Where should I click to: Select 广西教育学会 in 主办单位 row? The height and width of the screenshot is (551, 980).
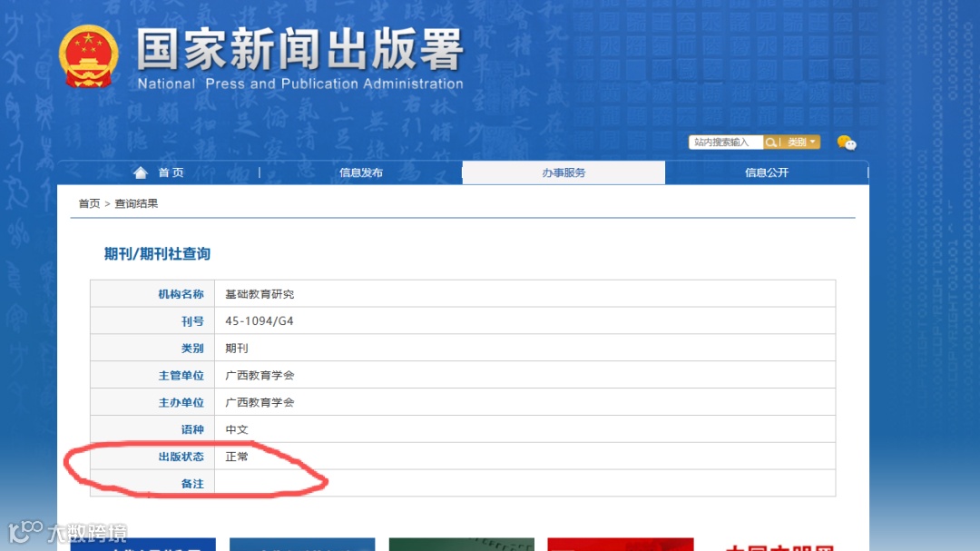click(x=260, y=402)
